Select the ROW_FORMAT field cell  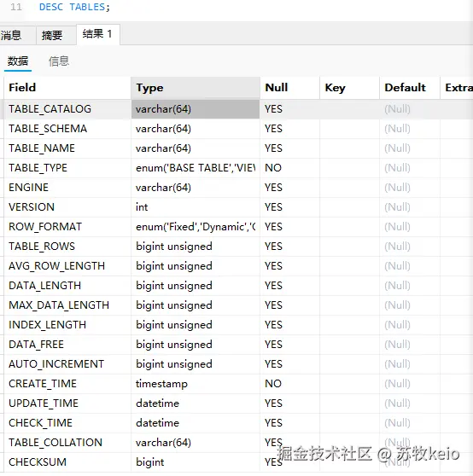[x=67, y=227]
